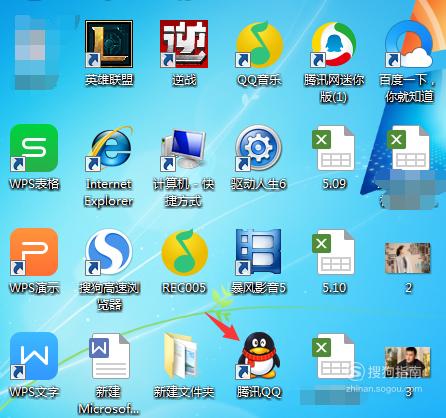The width and height of the screenshot is (446, 418).
Task: Open Internet Explorer shortcut
Action: pos(109,148)
